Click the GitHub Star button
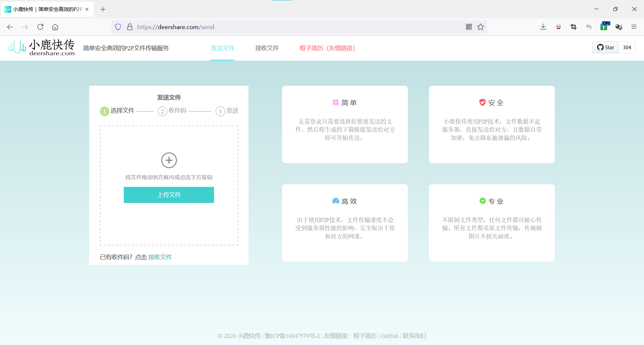Screen dimensions: 644x345 point(605,48)
